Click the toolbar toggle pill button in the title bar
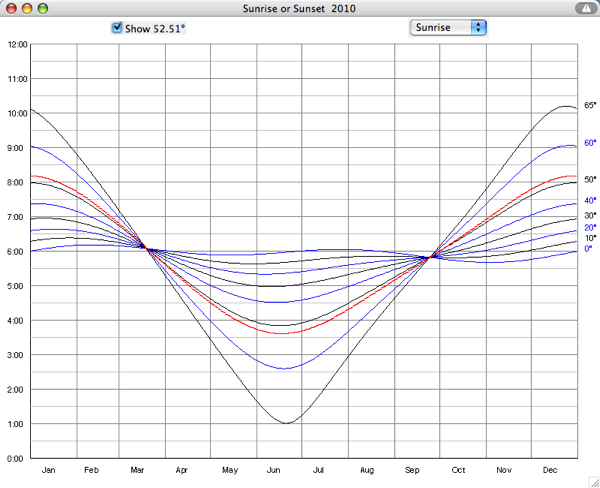This screenshot has height=488, width=600. pos(586,8)
